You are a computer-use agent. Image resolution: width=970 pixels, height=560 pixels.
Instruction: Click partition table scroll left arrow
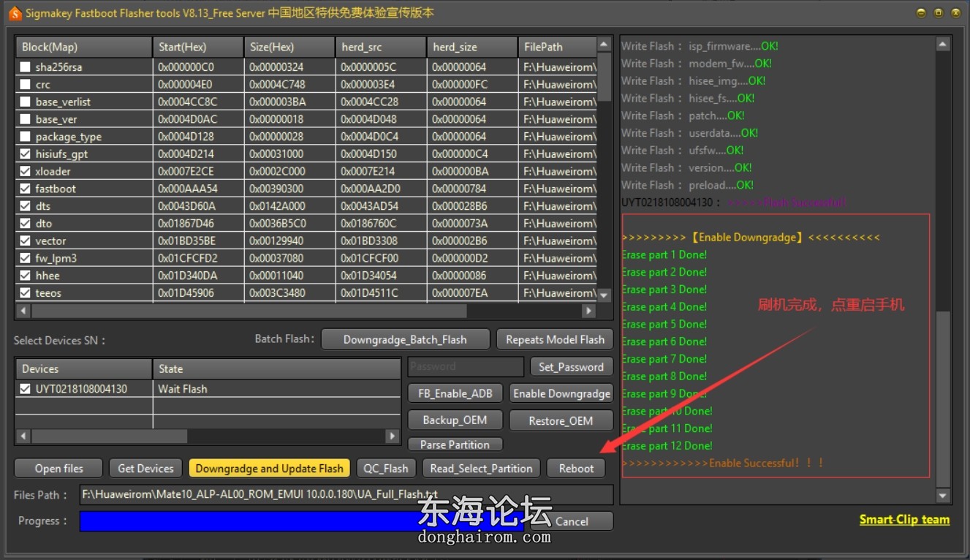tap(23, 311)
